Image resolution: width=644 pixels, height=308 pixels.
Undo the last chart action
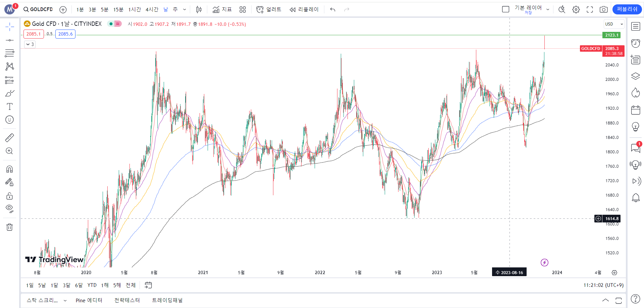[333, 9]
